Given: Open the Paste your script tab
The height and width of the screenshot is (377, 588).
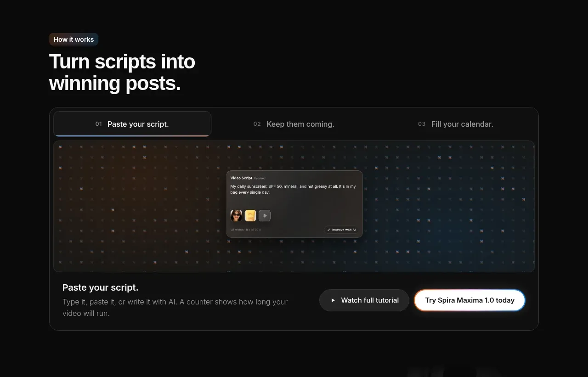Looking at the screenshot, I should tap(132, 124).
